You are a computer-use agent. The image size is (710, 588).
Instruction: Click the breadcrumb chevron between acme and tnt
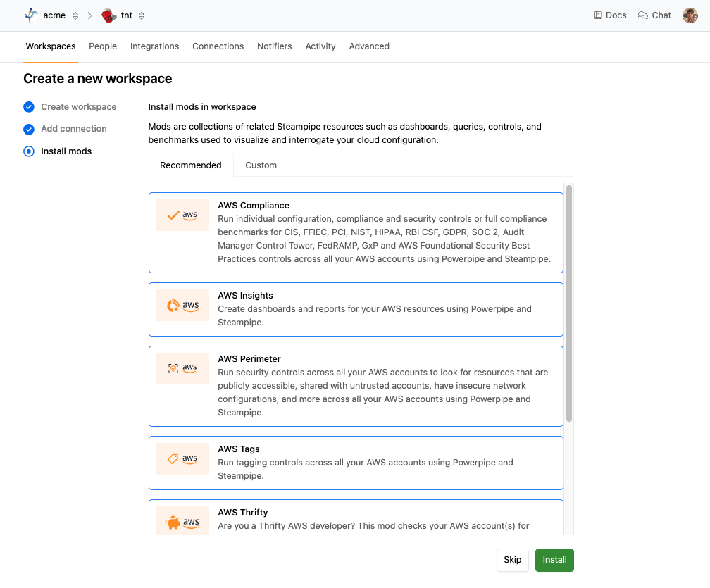(90, 15)
